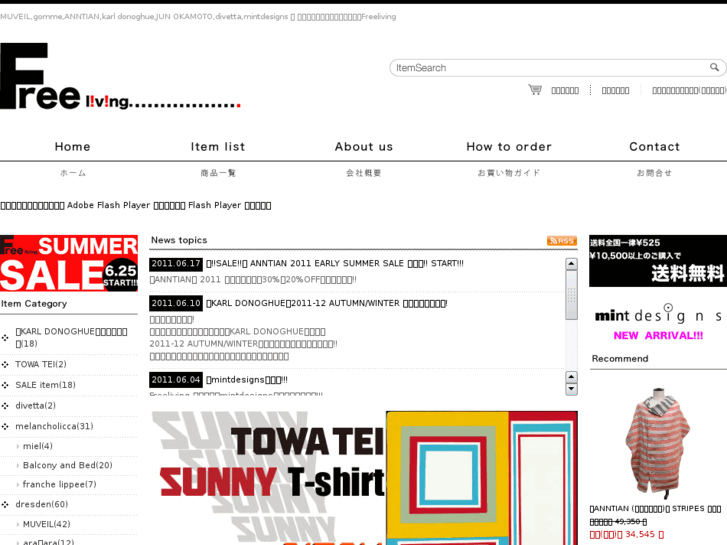Open the free shipping ¥525 banner
The width and height of the screenshot is (727, 545).
pyautogui.click(x=658, y=261)
